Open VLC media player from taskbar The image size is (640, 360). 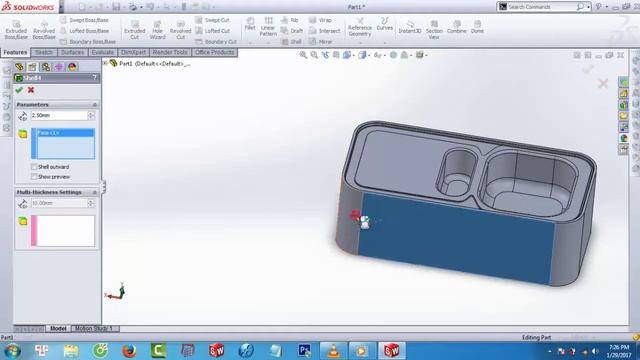tap(333, 351)
